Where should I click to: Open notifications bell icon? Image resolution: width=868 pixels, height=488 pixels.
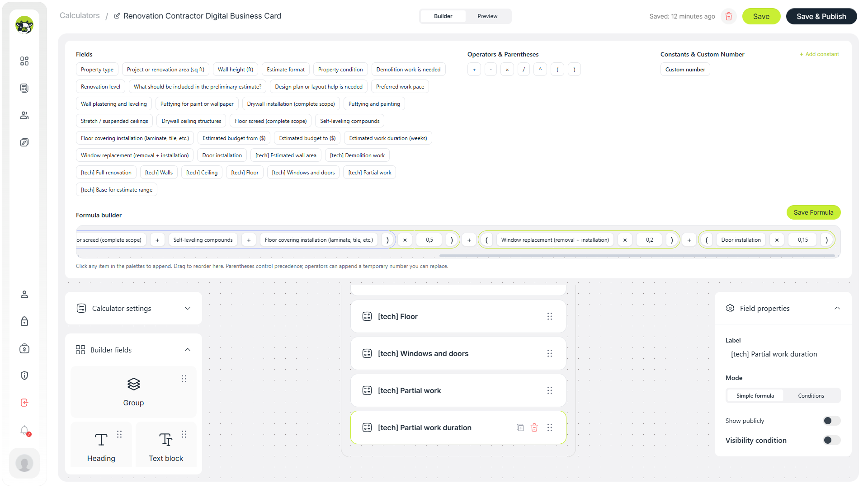[x=24, y=430]
